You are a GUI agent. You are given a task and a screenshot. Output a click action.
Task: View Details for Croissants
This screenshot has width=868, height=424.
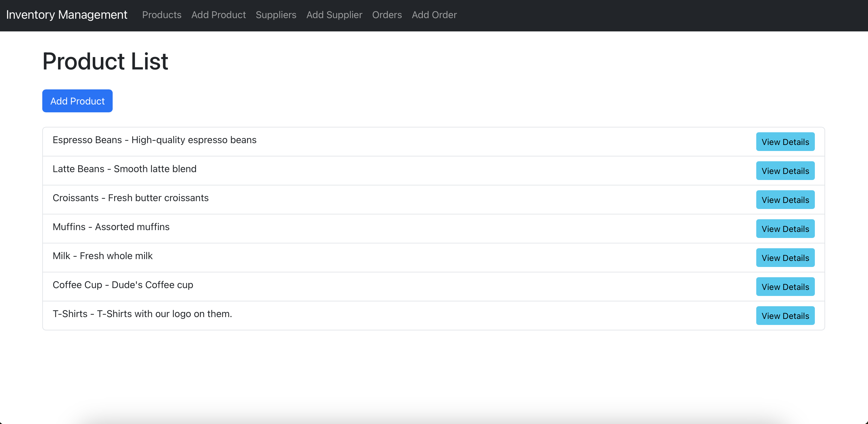785,200
